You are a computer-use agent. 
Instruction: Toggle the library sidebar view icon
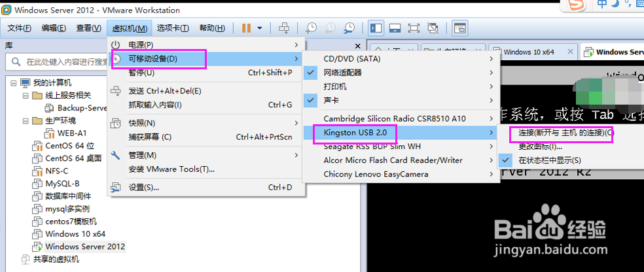[x=376, y=28]
